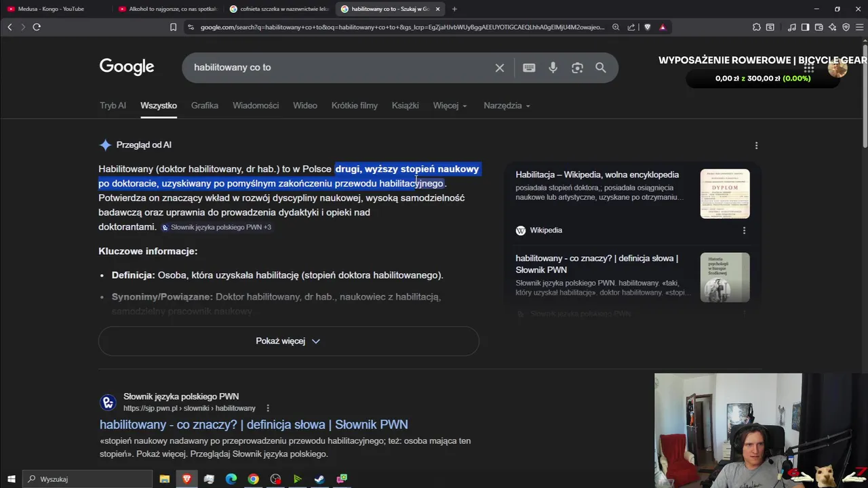Open habilitowany - co znaczy? source card
The image size is (868, 488).
point(597,264)
